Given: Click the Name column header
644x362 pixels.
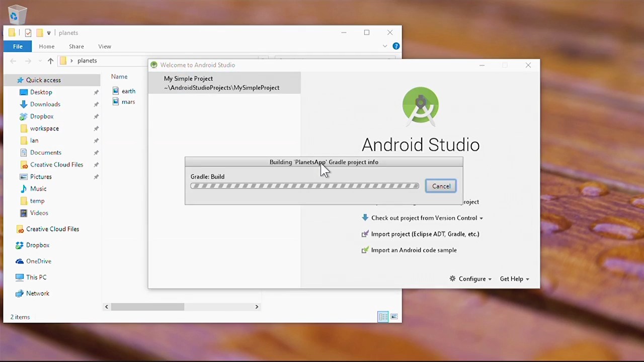Looking at the screenshot, I should click(x=119, y=76).
